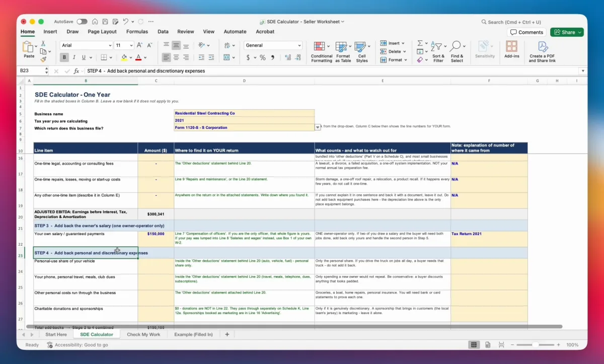This screenshot has height=364, width=604.
Task: Open Sort & Filter
Action: point(438,52)
